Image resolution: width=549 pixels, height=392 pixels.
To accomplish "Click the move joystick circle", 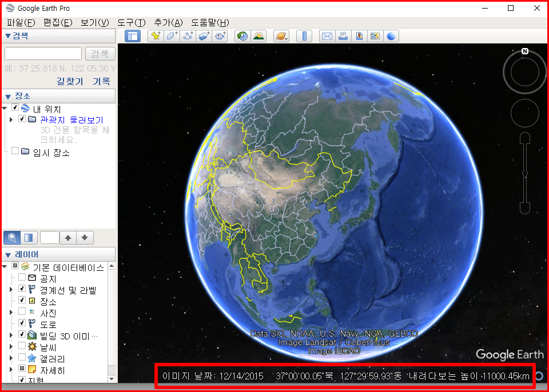I will (525, 113).
